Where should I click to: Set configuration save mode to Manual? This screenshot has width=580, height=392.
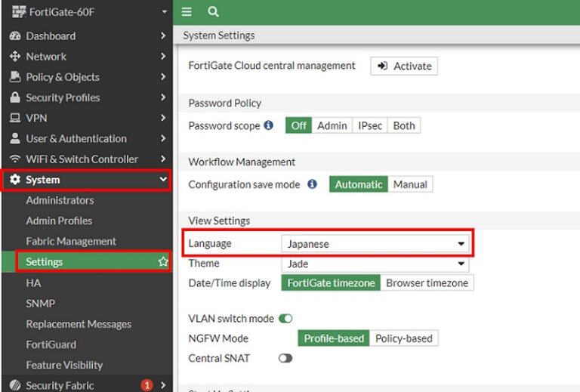410,184
